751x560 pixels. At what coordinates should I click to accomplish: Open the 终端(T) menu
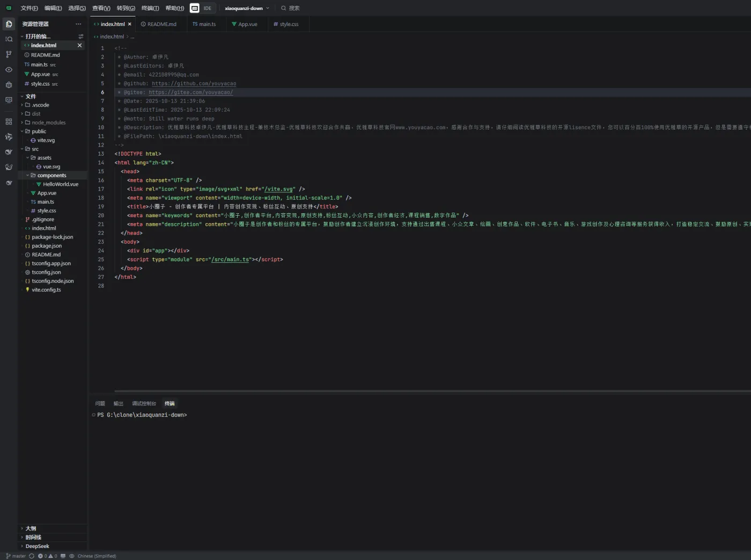coord(150,8)
